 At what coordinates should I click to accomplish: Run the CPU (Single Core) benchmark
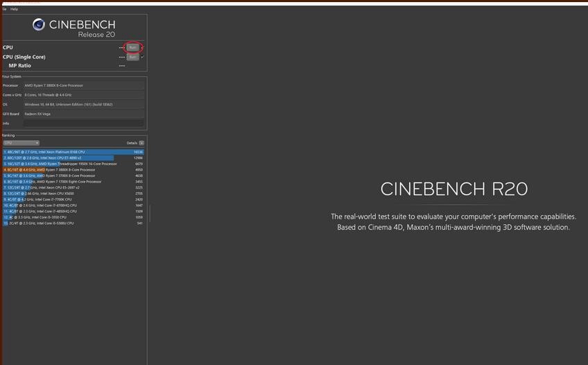132,57
